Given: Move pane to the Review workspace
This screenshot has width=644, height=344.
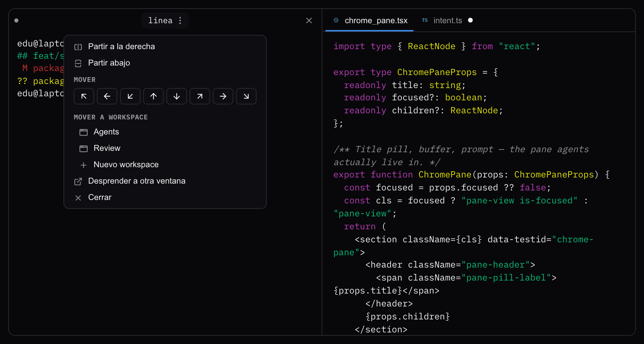Looking at the screenshot, I should coord(165,148).
